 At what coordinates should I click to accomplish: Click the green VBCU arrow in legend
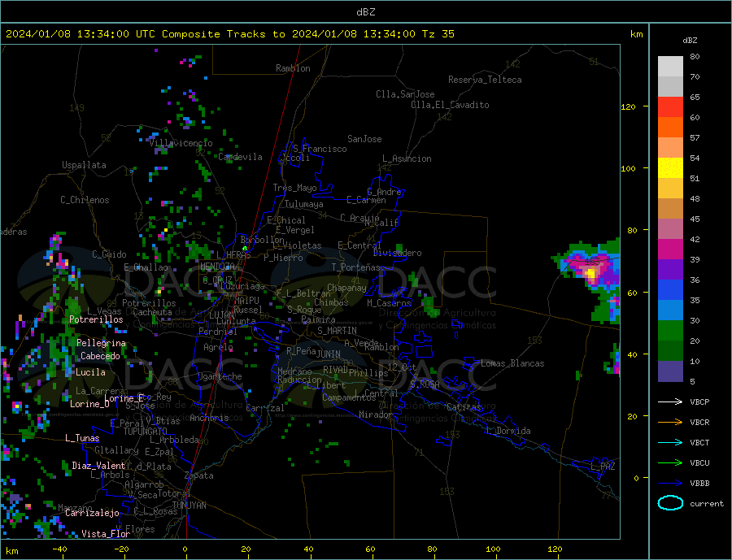coord(670,463)
